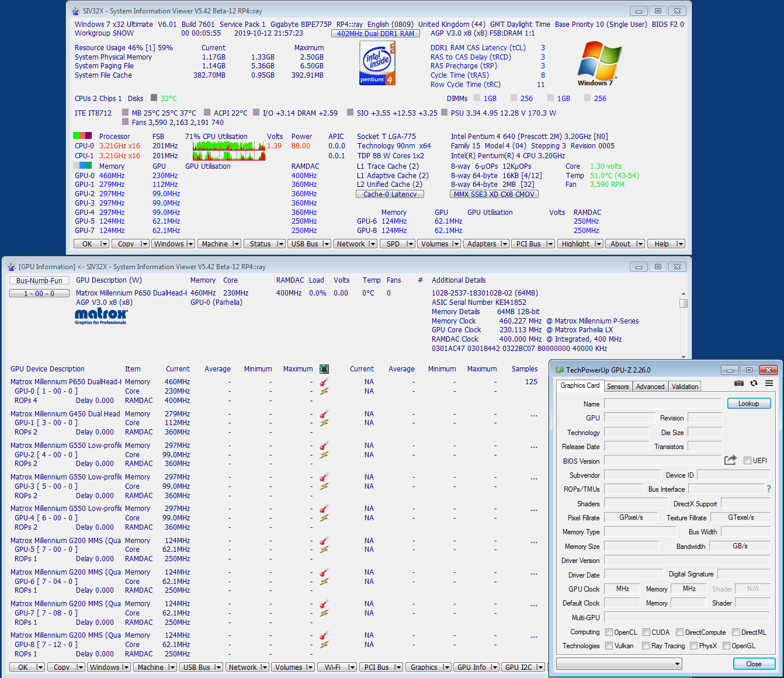Viewport: 784px width, 678px height.
Task: Click the ellipsis in the G450 GPU-1 Samples column
Action: (x=534, y=415)
